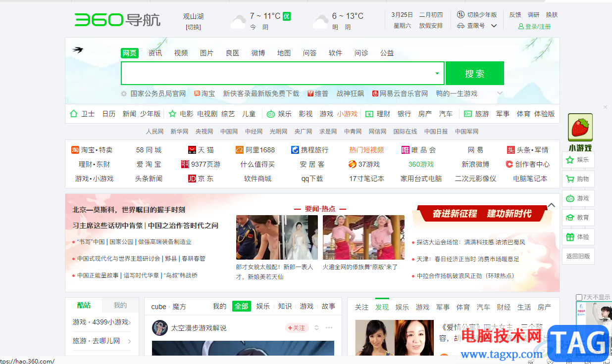The image size is (612, 364).
Task: Check the 7天不显示 checkbox
Action: (x=579, y=297)
